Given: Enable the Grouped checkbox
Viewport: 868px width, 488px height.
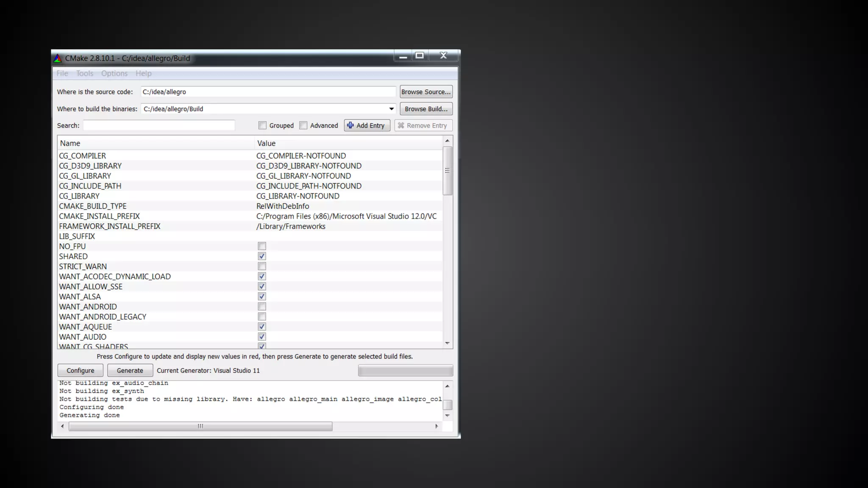Looking at the screenshot, I should (262, 125).
